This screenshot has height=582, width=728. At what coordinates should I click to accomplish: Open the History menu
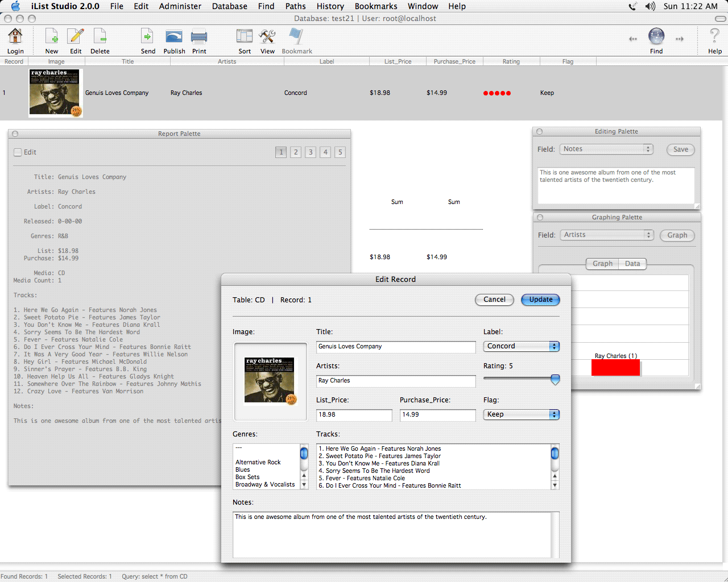[x=330, y=6]
